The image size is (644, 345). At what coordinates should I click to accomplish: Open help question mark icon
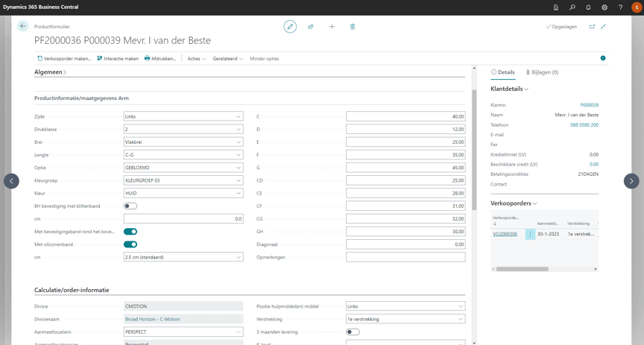(x=620, y=7)
